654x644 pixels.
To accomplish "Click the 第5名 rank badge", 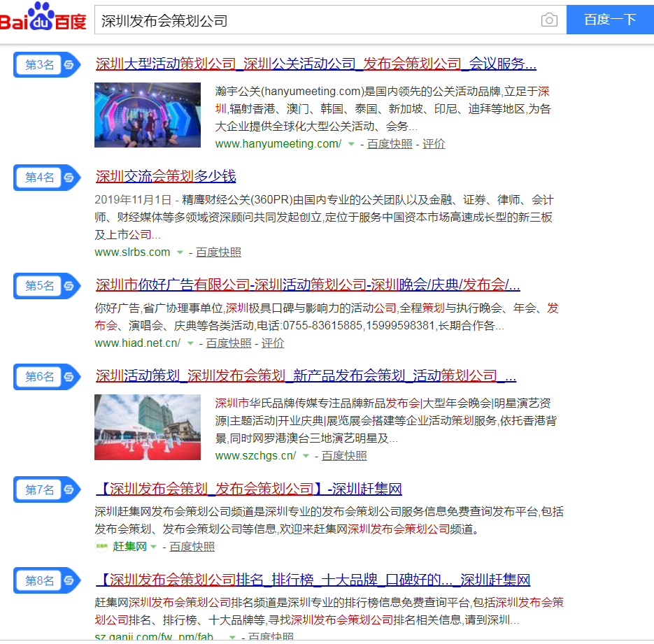I will pos(47,286).
